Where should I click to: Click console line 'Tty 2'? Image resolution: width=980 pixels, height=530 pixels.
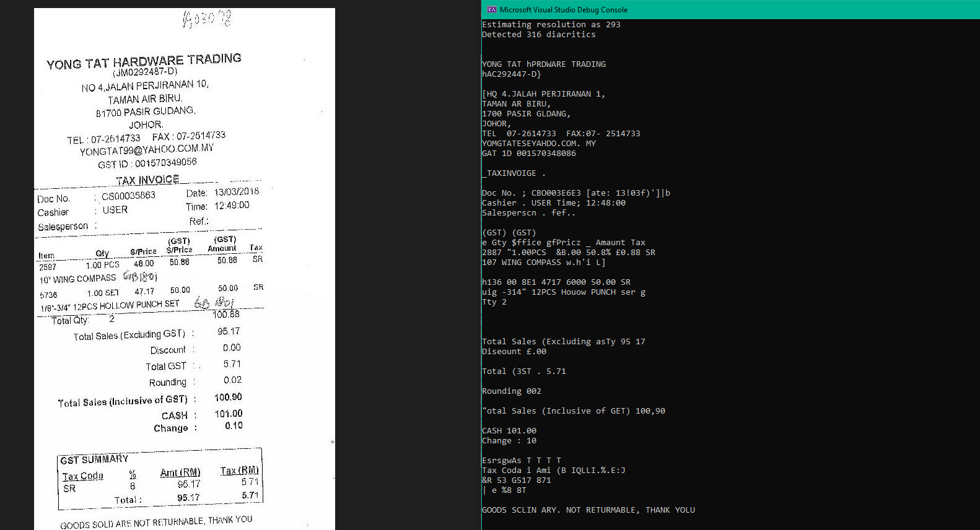[494, 302]
